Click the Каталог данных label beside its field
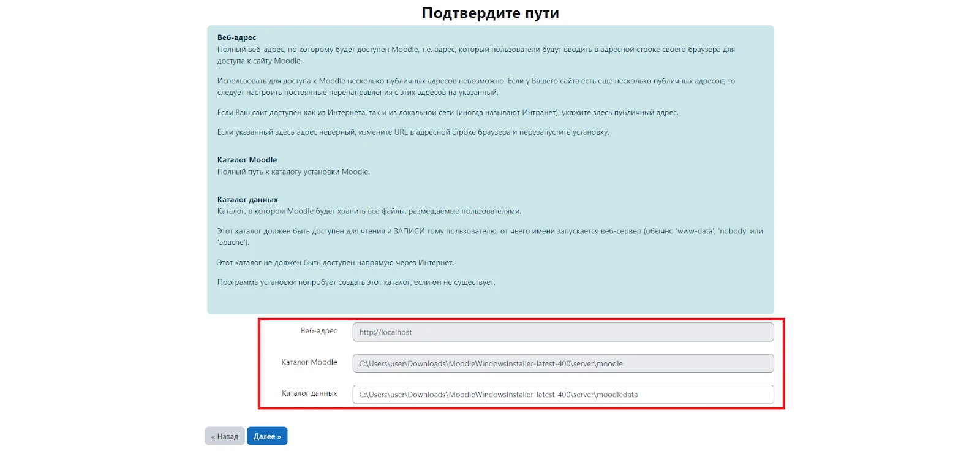Image resolution: width=980 pixels, height=451 pixels. point(309,393)
